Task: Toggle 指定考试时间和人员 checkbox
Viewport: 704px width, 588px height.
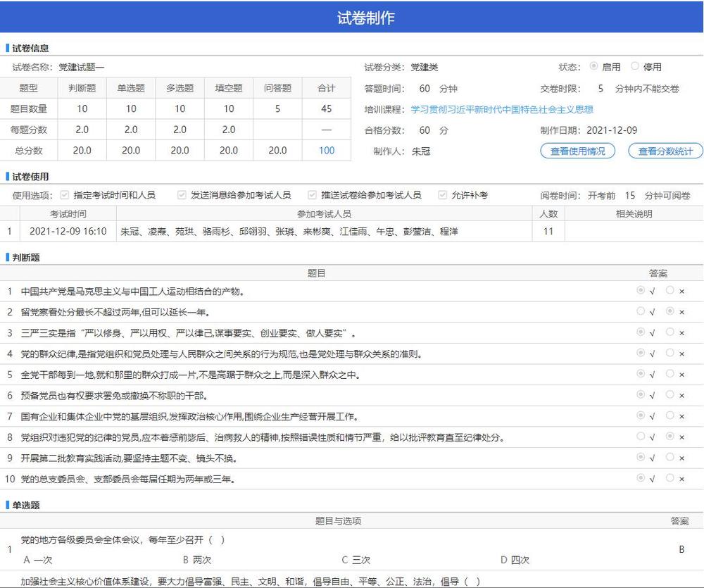Action: point(65,195)
